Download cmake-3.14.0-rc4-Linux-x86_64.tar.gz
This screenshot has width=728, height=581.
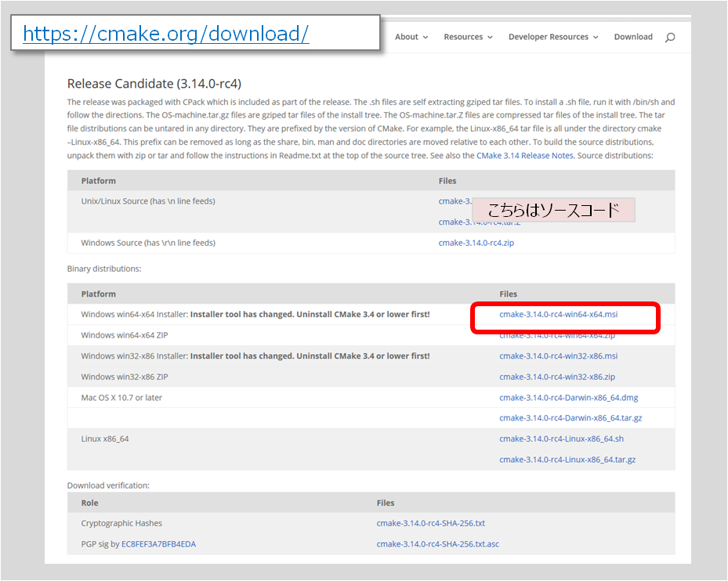567,460
